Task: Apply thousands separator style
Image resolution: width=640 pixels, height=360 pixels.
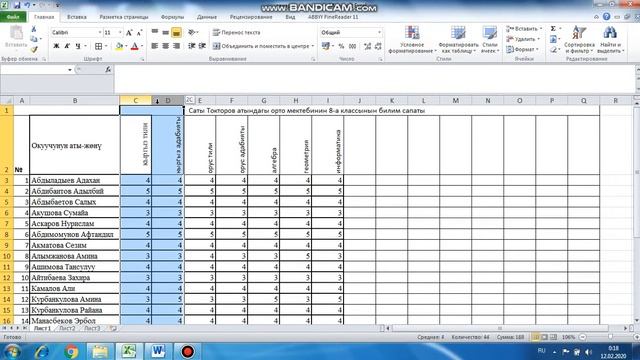Action: click(x=352, y=46)
